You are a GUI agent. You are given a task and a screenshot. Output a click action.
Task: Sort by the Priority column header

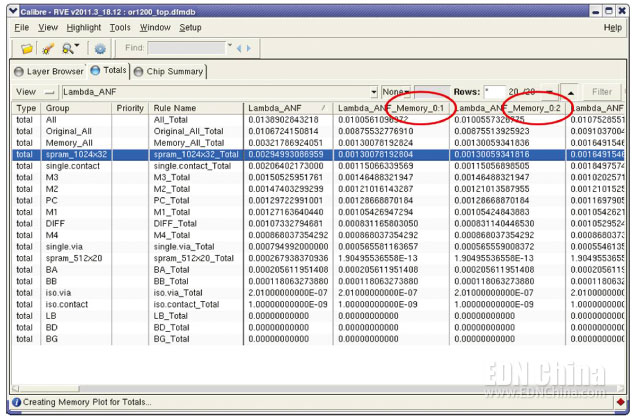click(130, 108)
